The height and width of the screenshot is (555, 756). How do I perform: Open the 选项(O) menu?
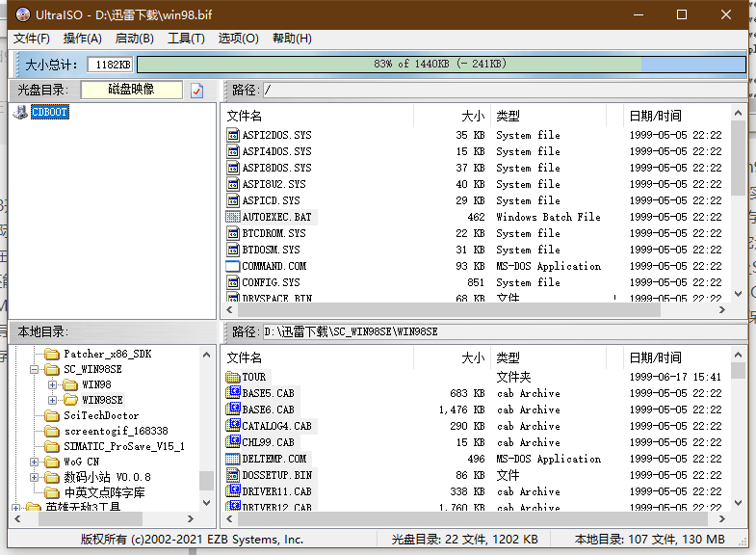(x=238, y=39)
